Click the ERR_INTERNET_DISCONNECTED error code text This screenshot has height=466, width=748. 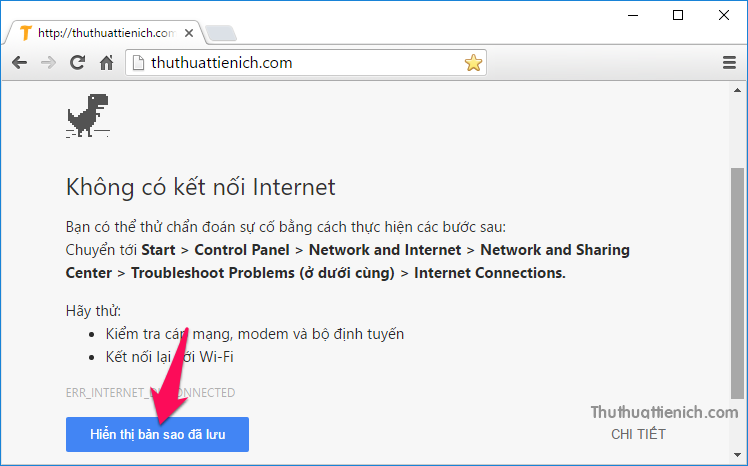pyautogui.click(x=150, y=393)
